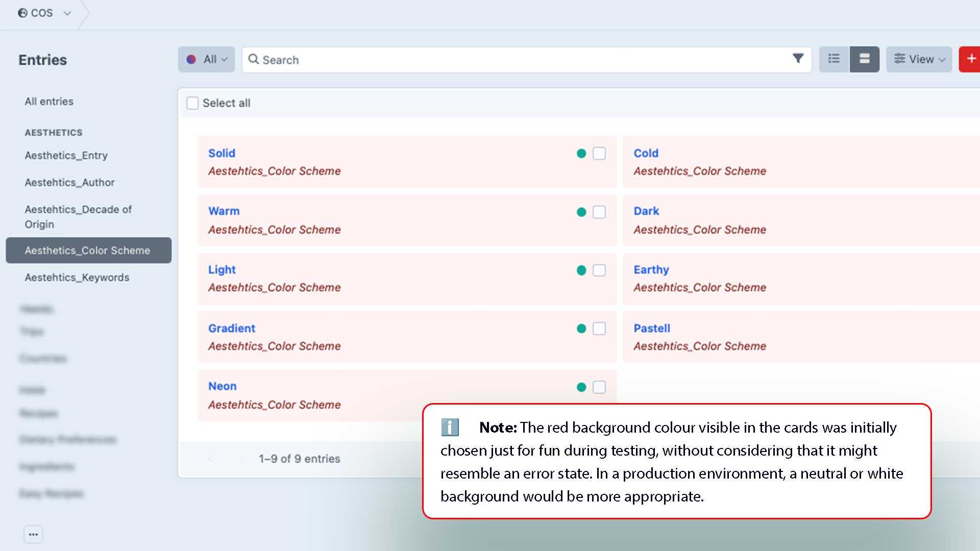This screenshot has width=980, height=551.
Task: Check the Solid entry checkbox
Action: pyautogui.click(x=599, y=154)
